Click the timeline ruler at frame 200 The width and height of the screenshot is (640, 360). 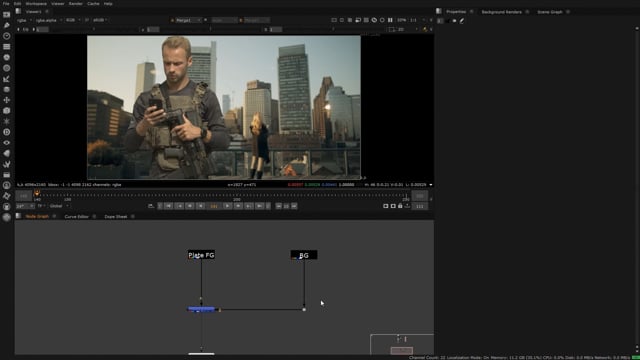(237, 196)
